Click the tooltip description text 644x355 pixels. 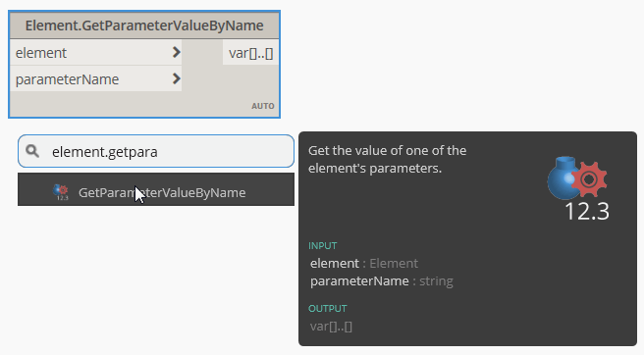388,159
